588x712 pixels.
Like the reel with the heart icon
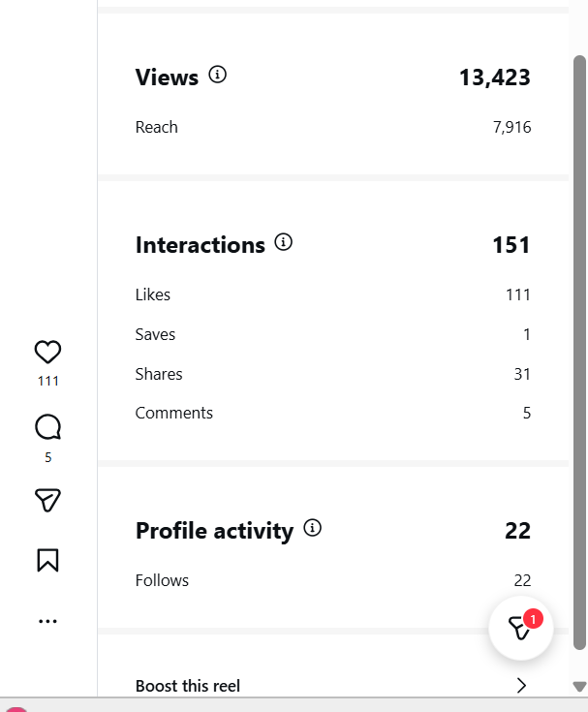tap(47, 352)
